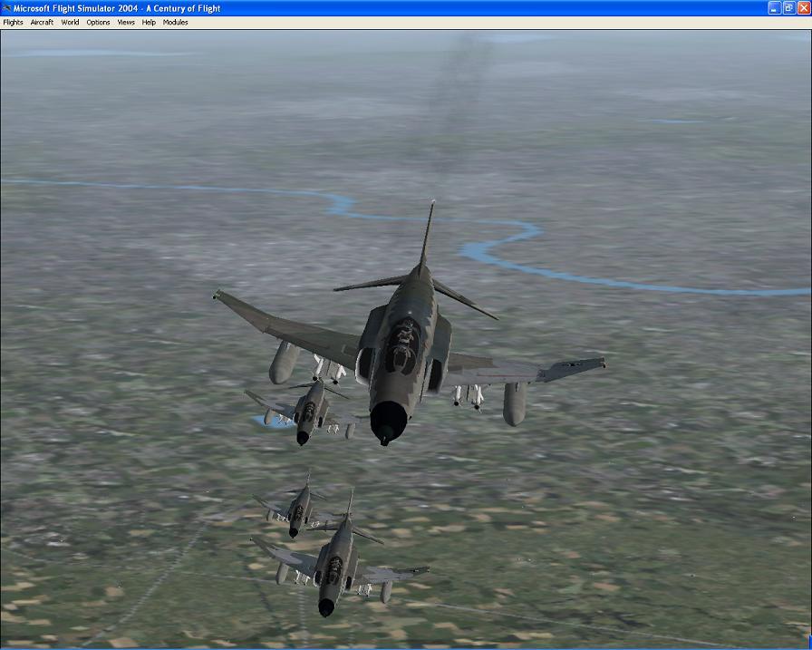Close the Flight Simulator window
Screen dimensions: 812x650
804,8
